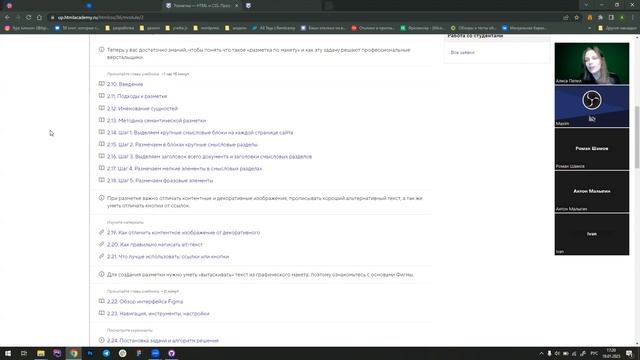This screenshot has height=360, width=640.
Task: Select Ivan participant tile
Action: (x=592, y=234)
